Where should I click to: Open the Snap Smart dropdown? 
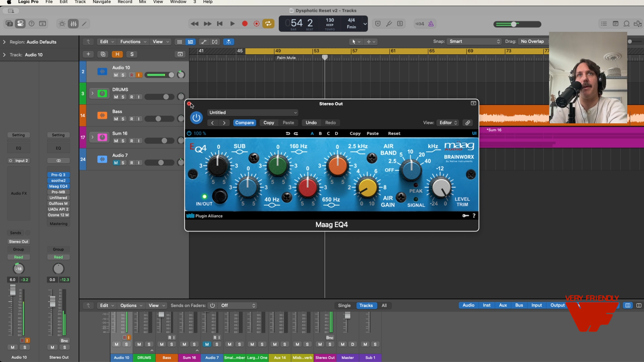point(475,42)
